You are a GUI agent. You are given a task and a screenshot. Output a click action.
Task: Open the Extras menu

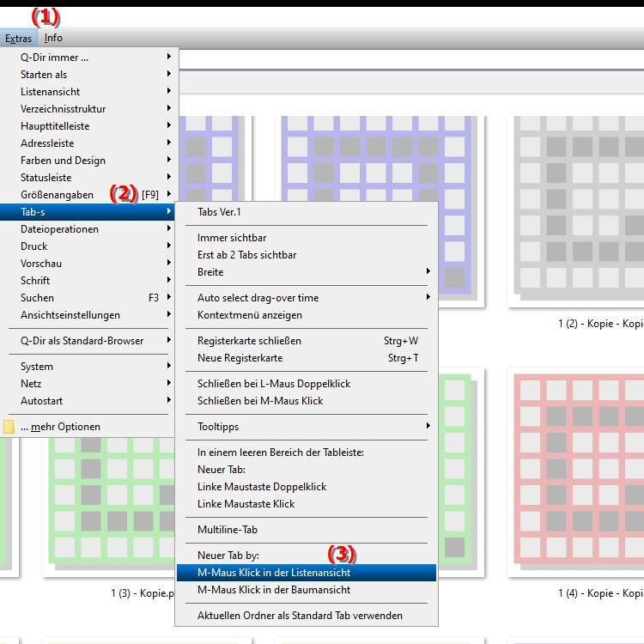19,38
